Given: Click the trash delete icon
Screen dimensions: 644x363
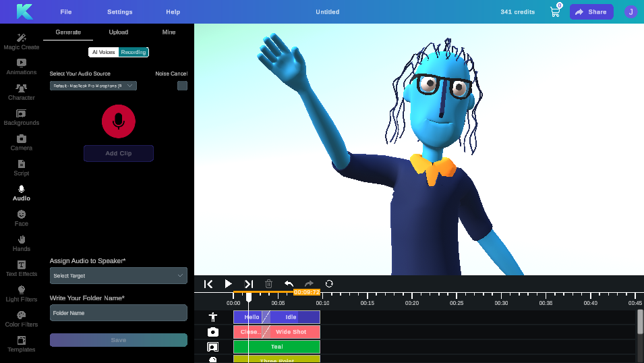Looking at the screenshot, I should (x=268, y=284).
